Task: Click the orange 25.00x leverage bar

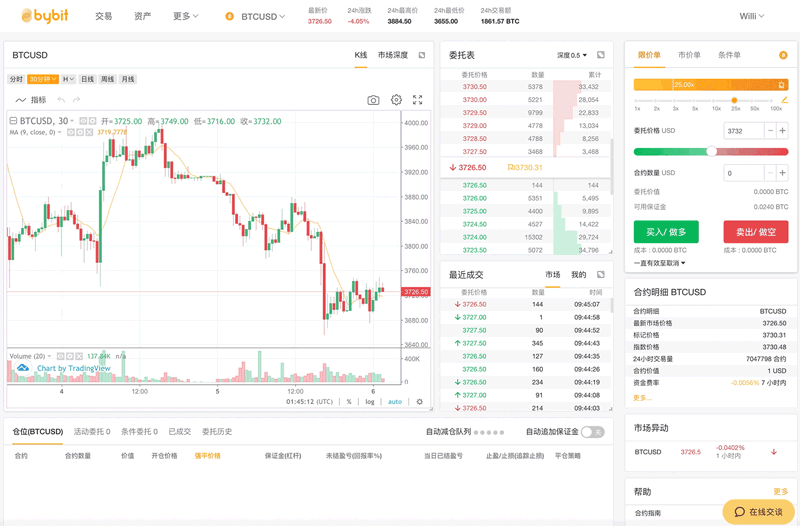Action: click(x=711, y=85)
